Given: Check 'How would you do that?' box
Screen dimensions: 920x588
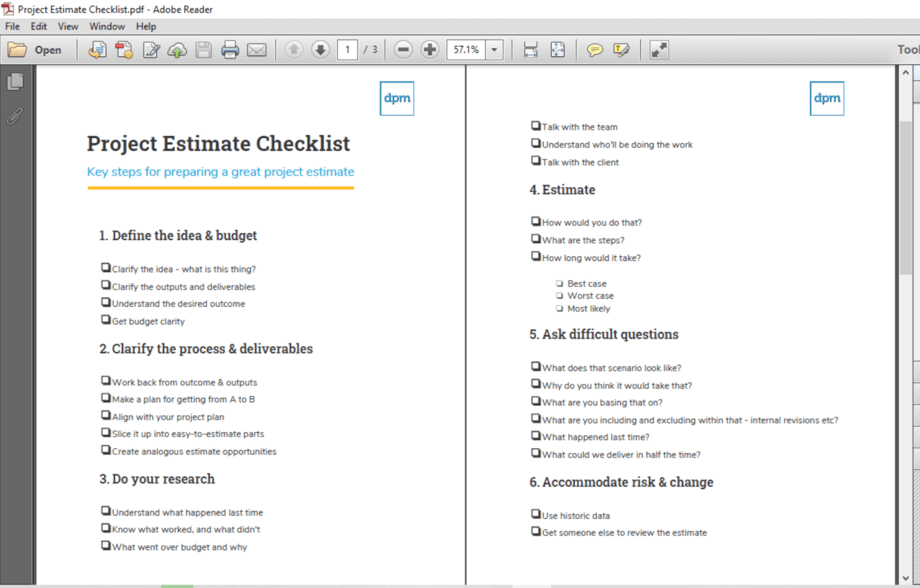Looking at the screenshot, I should [x=536, y=221].
